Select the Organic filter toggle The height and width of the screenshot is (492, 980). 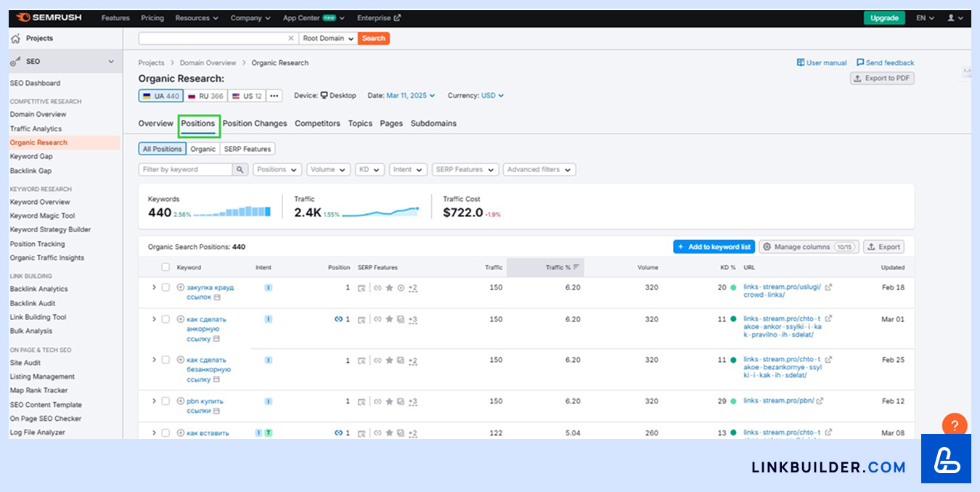coord(203,149)
